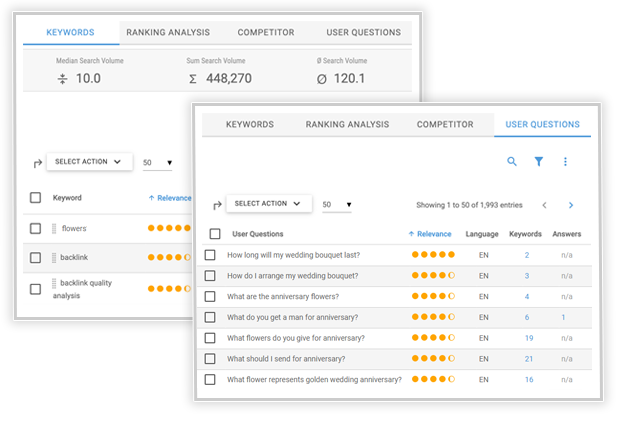Viewport: 621px width, 423px height.
Task: Sort by Relevance column in User Questions table
Action: 429,234
